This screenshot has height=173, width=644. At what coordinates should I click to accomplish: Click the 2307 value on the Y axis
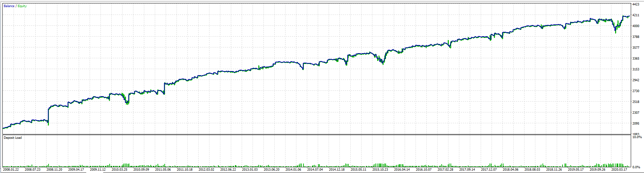pyautogui.click(x=636, y=113)
